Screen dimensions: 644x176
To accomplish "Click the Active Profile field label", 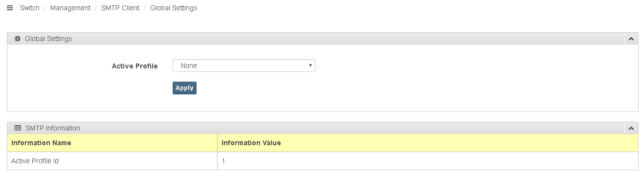I will (135, 66).
